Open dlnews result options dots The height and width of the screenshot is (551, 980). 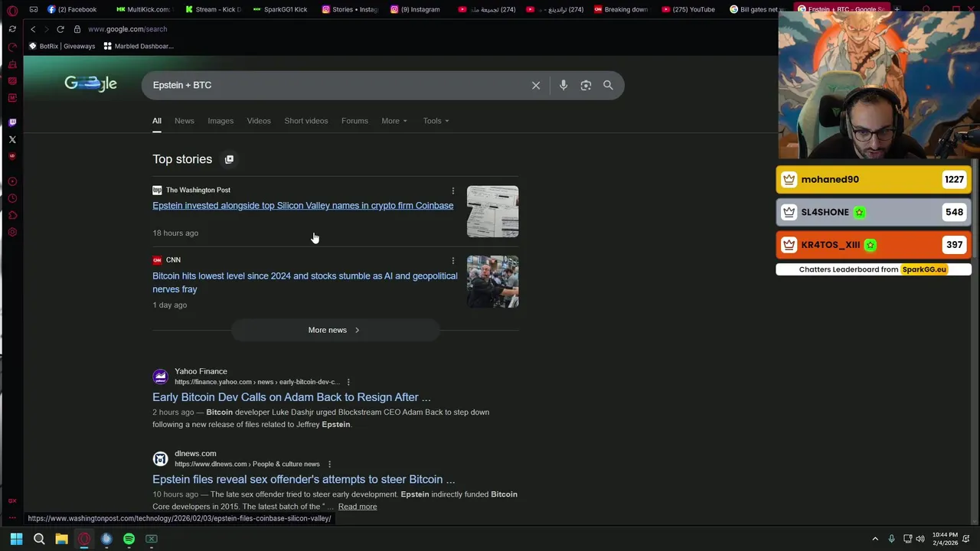[x=329, y=464]
